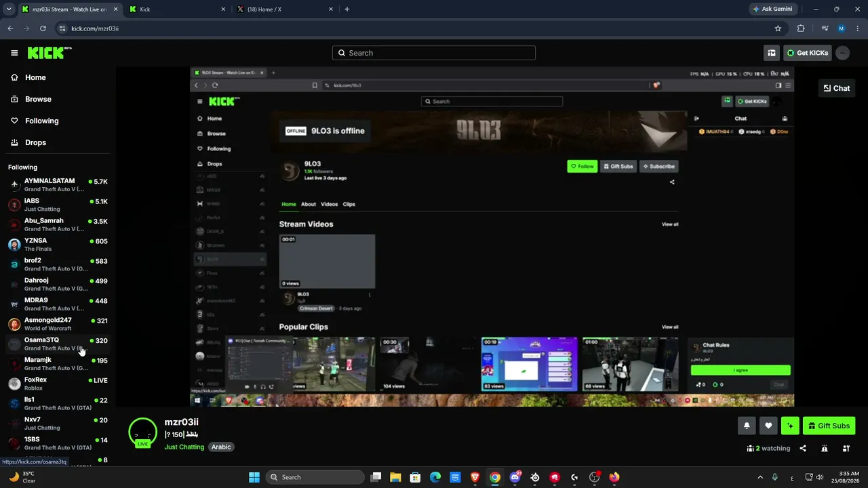The height and width of the screenshot is (488, 868).
Task: Click the Windows taskbar search box
Action: tap(315, 477)
